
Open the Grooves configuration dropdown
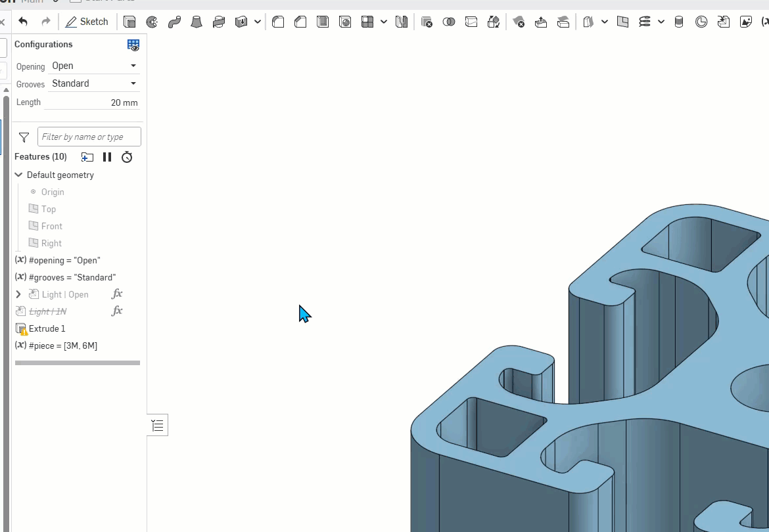pos(94,83)
